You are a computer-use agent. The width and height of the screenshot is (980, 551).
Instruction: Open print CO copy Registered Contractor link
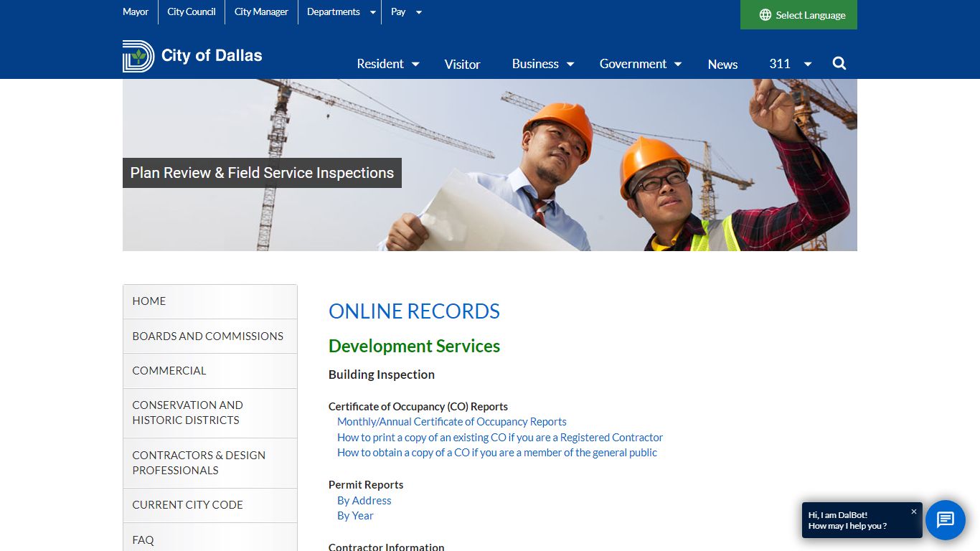tap(500, 438)
